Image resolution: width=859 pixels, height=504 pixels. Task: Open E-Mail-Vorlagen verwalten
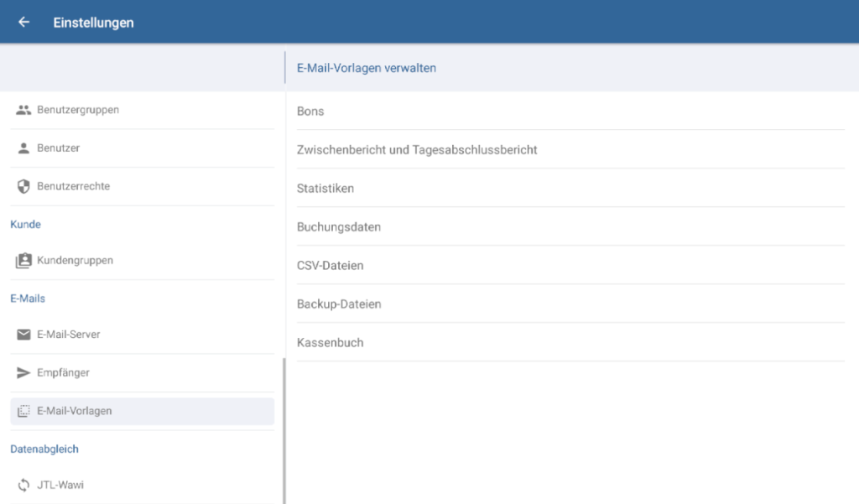tap(367, 68)
